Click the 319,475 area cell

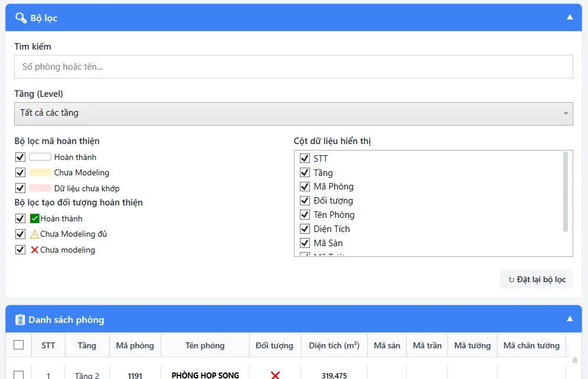(334, 375)
